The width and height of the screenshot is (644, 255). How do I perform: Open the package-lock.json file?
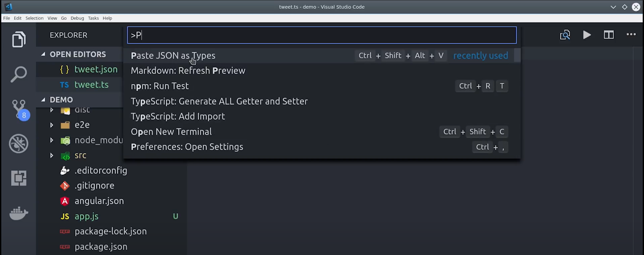tap(110, 231)
